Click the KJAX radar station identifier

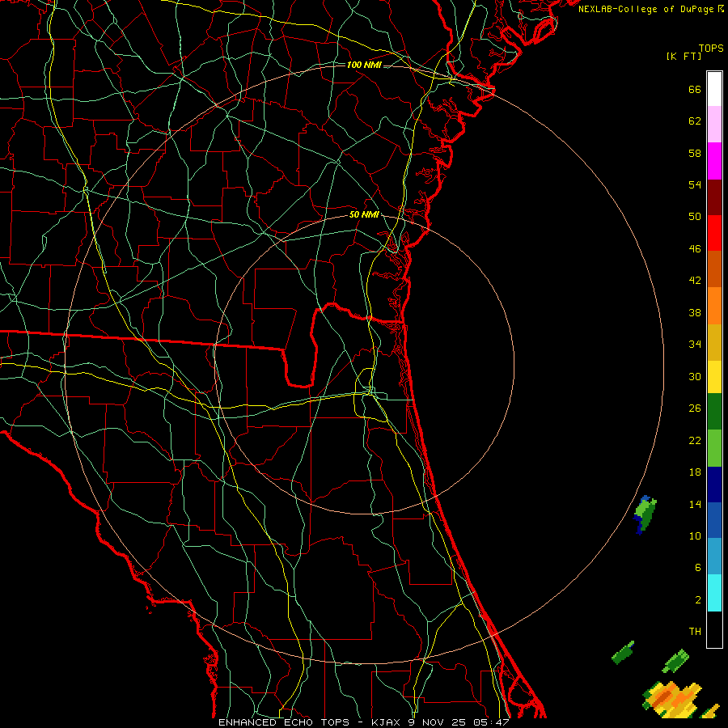click(387, 722)
